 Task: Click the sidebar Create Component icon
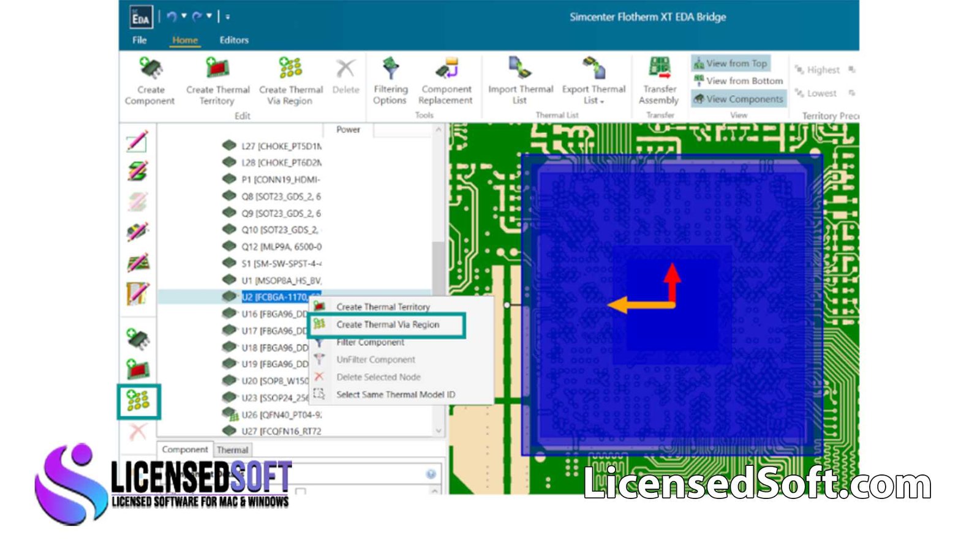(x=138, y=339)
